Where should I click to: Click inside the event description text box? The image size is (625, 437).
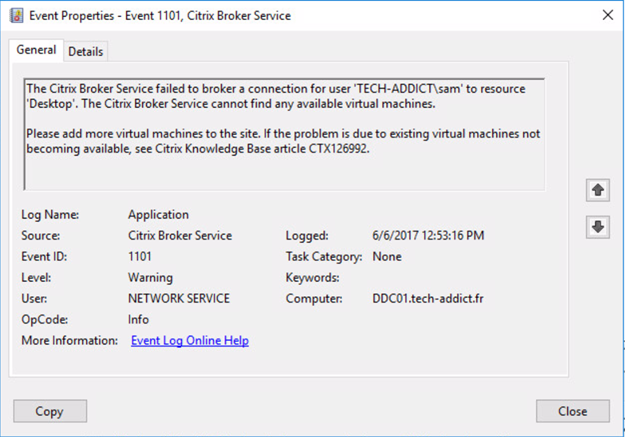pos(284,134)
